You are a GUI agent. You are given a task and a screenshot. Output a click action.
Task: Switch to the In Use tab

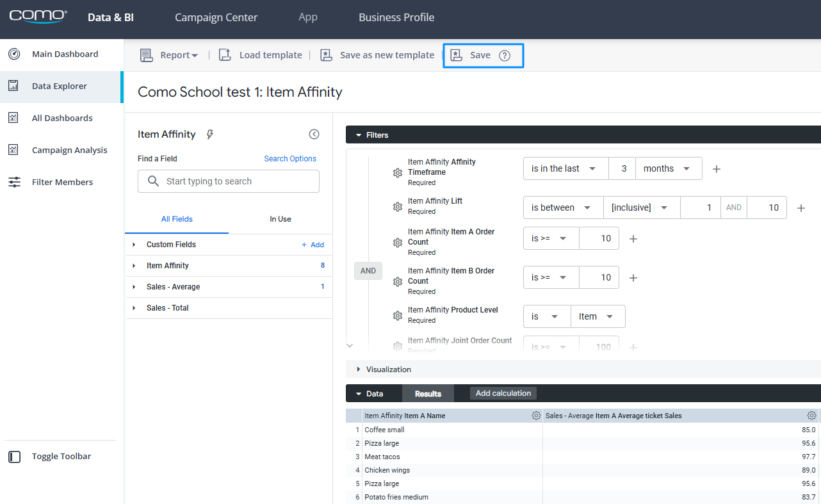coord(280,219)
